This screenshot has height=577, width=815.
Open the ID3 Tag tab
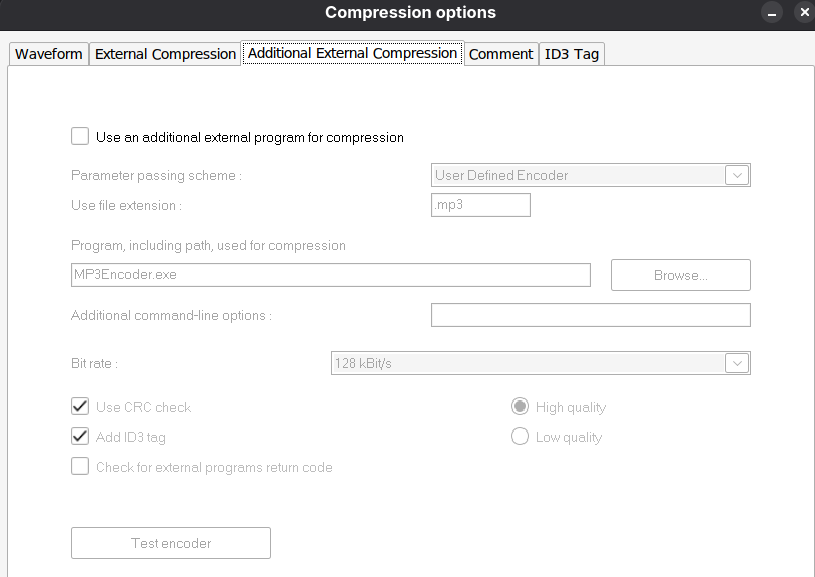pyautogui.click(x=571, y=54)
